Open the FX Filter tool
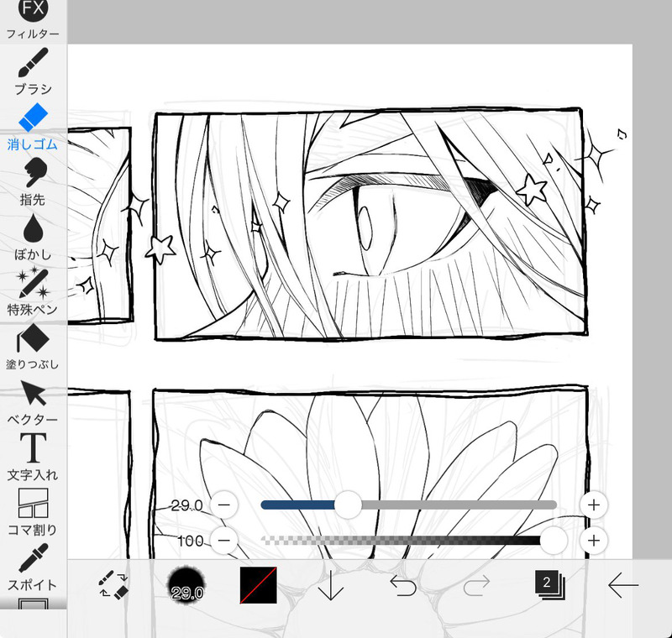This screenshot has height=638, width=672. [33, 19]
